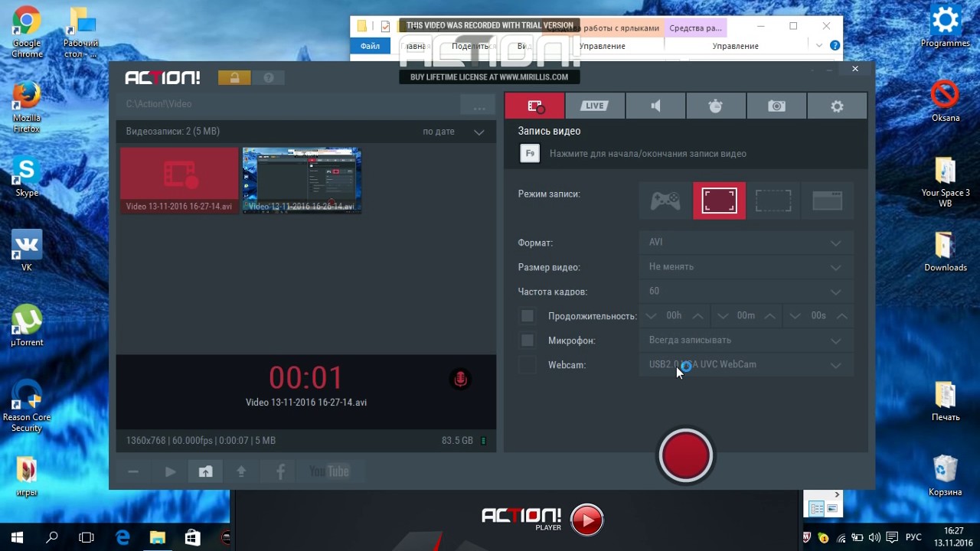980x551 pixels.
Task: Decrease the hours value 00h
Action: coord(651,316)
